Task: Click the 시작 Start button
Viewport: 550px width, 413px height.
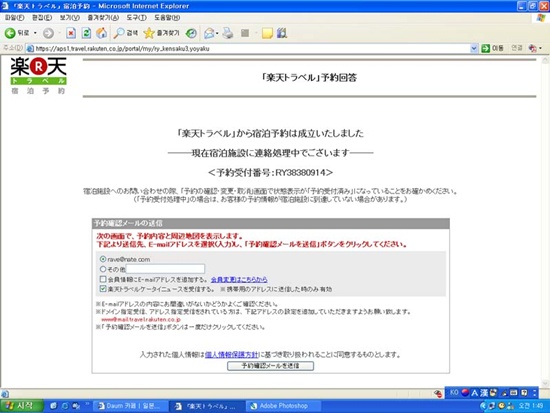Action: tap(22, 406)
